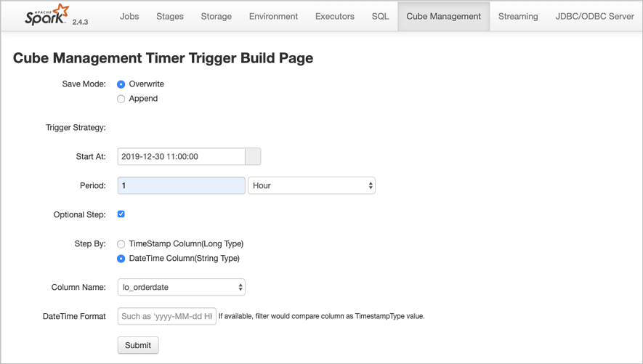This screenshot has height=364, width=643.
Task: Click the Cube Management Timer Trigger heading
Action: coord(163,58)
